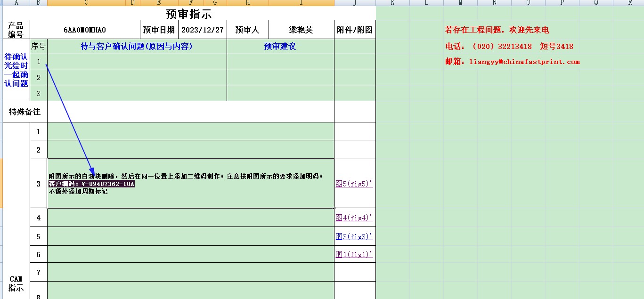The height and width of the screenshot is (299, 644).
Task: Select CAM row number 6 cell
Action: pyautogui.click(x=39, y=254)
